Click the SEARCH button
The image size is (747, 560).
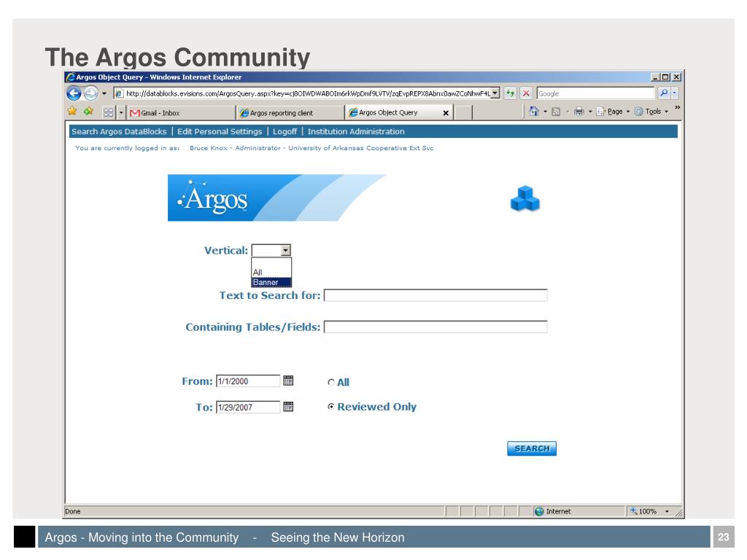point(532,448)
